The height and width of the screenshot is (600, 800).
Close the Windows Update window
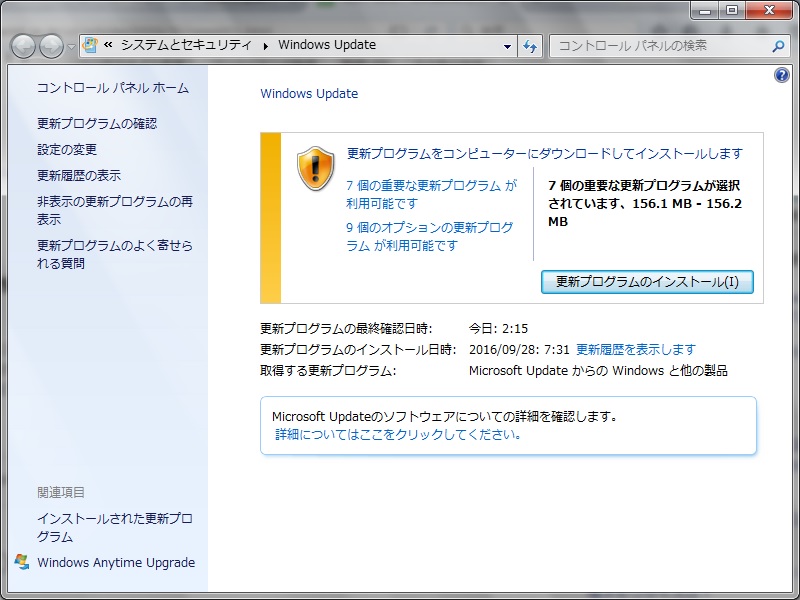(769, 11)
